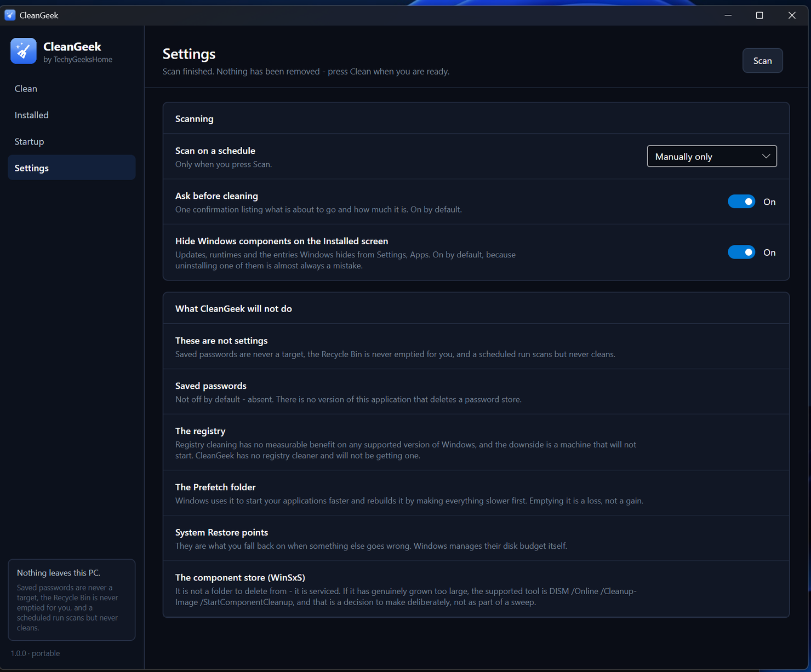Click the 'Nothing leaves this PC.' notice

[59, 573]
